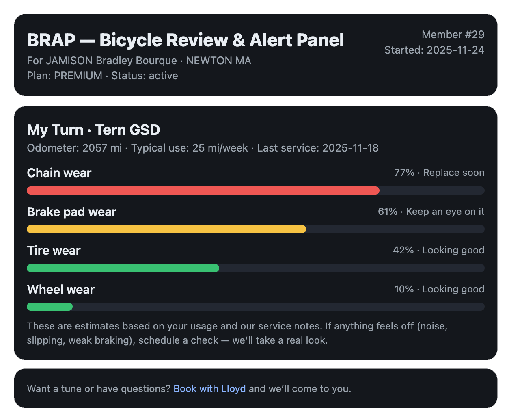Click the Brake pad wear label
Screen dimensions: 509x420
(x=71, y=212)
